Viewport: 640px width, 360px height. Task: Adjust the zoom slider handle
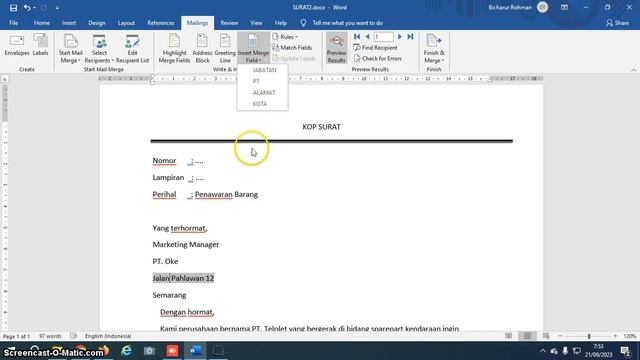point(589,336)
